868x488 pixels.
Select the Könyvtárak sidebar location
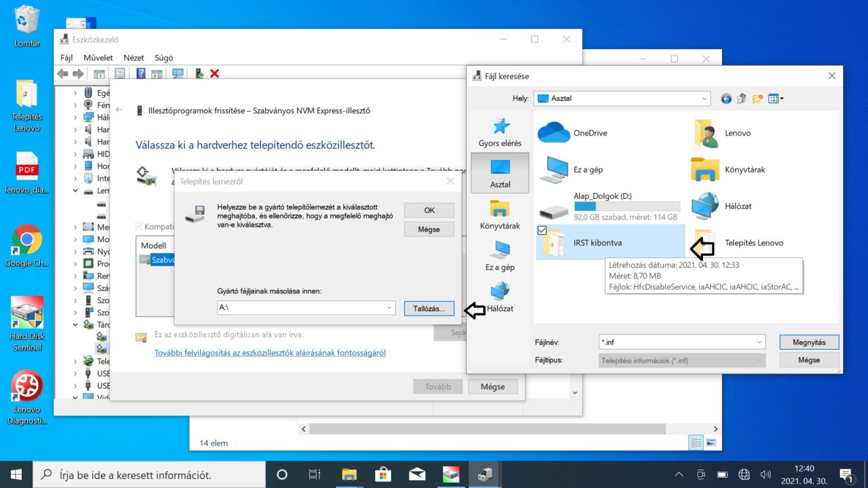point(500,215)
